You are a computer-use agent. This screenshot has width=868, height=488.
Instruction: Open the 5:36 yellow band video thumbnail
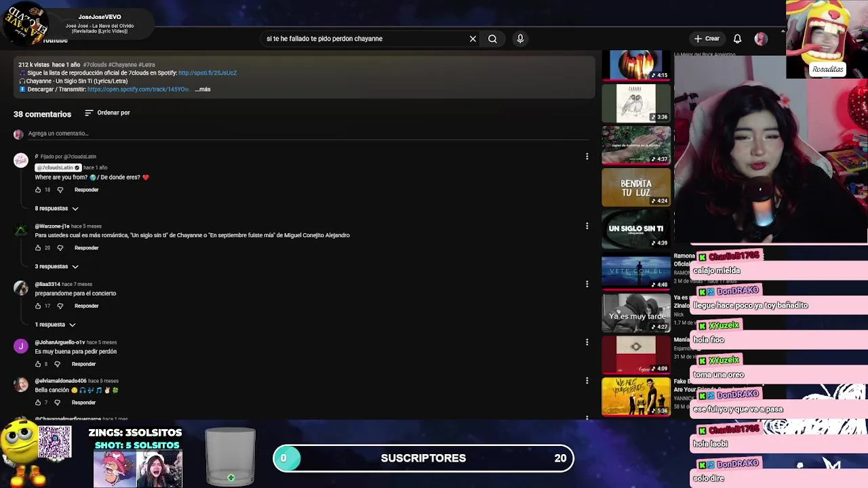[x=636, y=397]
